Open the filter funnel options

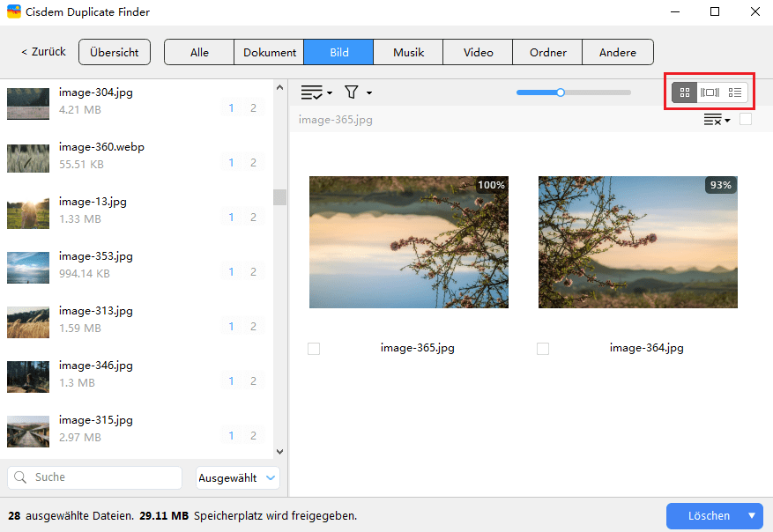tap(357, 92)
